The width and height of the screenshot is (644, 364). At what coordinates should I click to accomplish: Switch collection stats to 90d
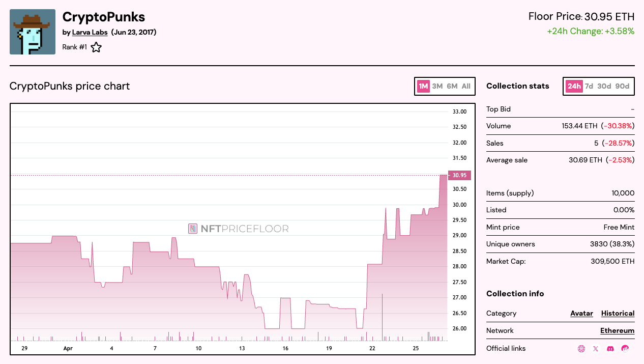click(622, 86)
